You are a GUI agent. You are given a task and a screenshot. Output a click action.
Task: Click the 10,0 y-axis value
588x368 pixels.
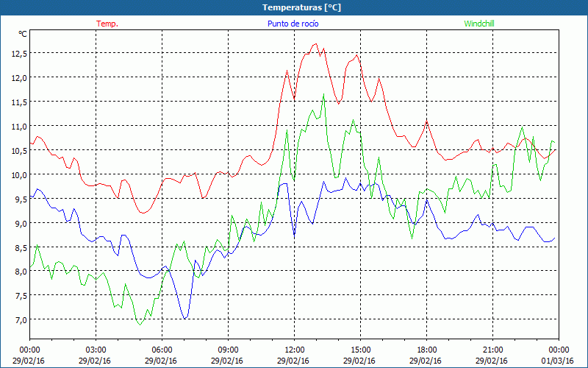pyautogui.click(x=19, y=174)
